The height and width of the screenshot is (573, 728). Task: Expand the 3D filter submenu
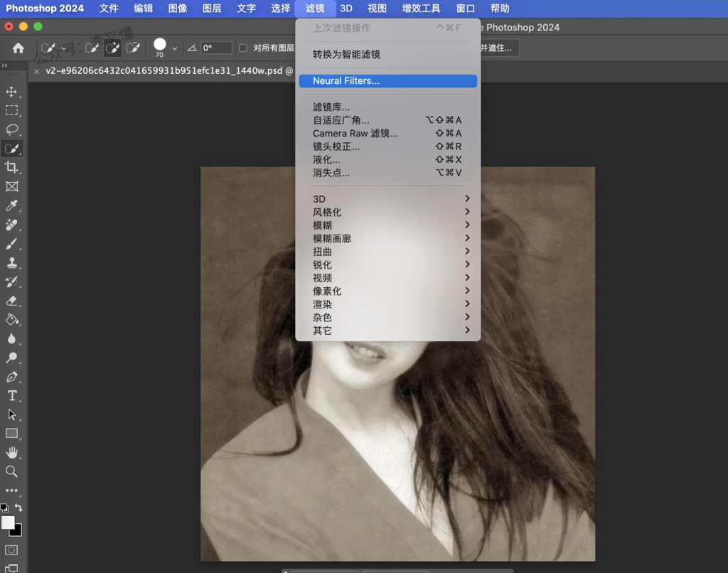tap(387, 199)
